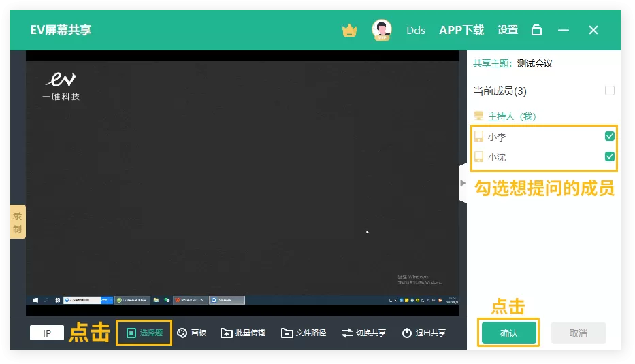Click the 确认 confirm button

click(508, 333)
